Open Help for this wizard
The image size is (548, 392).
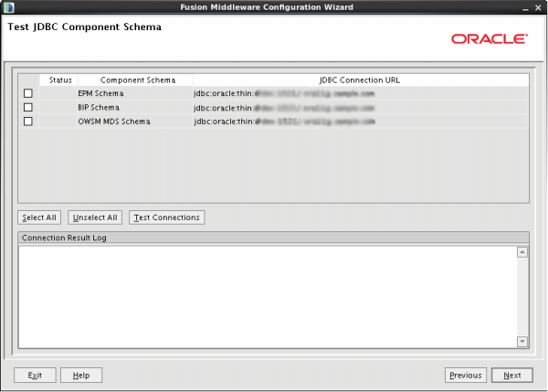pyautogui.click(x=81, y=375)
